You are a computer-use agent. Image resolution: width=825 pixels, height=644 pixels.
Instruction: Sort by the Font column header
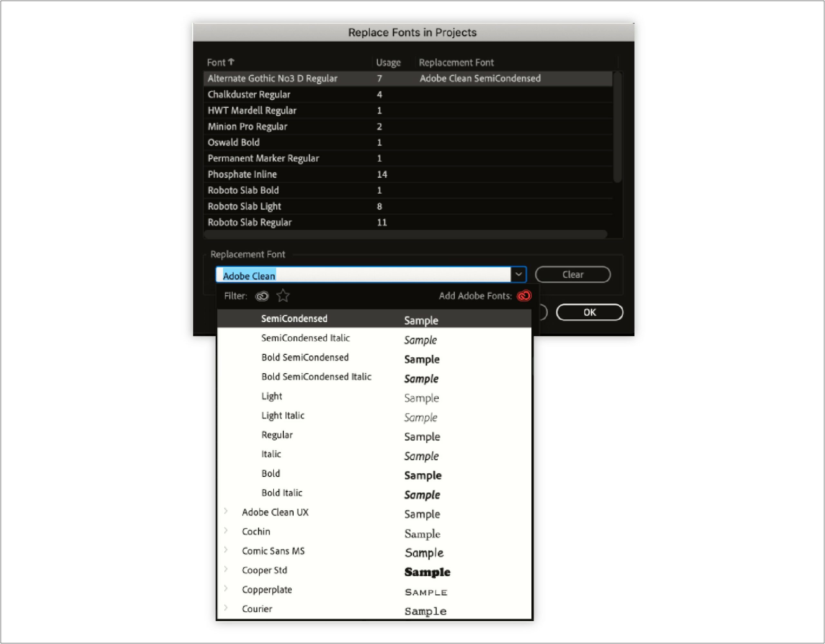tap(221, 62)
